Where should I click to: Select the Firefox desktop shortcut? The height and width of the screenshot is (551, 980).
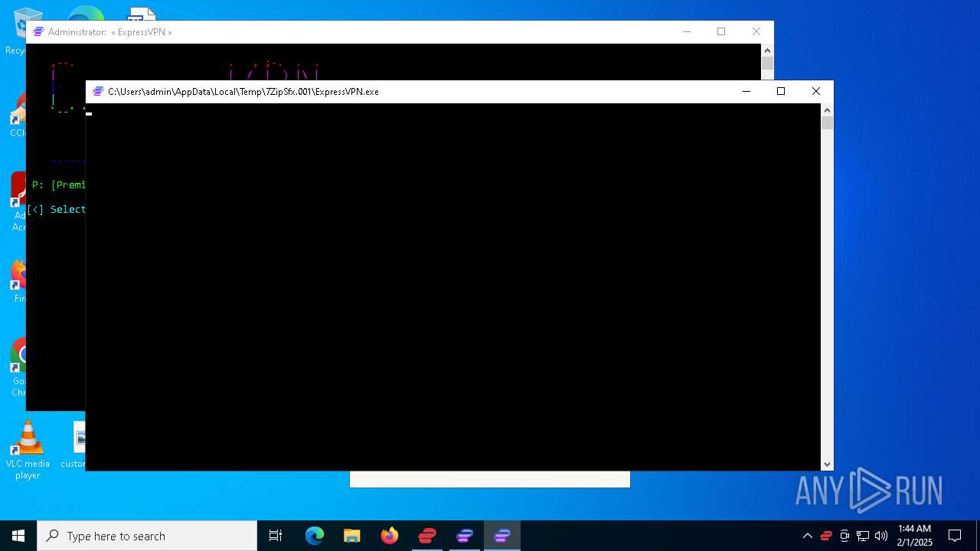click(x=18, y=282)
